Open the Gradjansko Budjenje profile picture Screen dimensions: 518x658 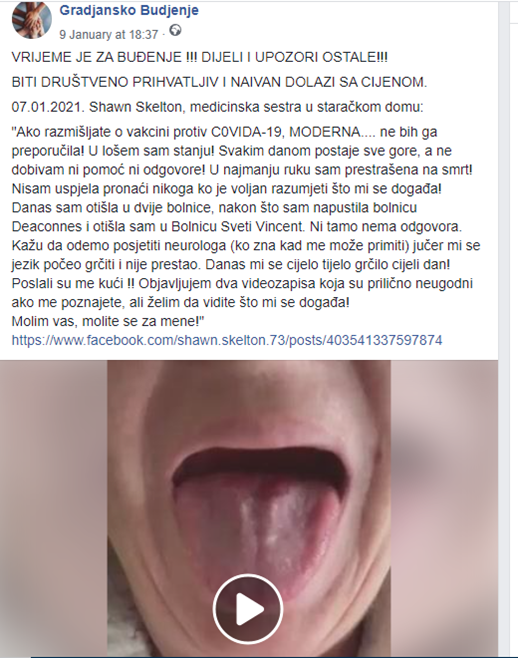32,20
